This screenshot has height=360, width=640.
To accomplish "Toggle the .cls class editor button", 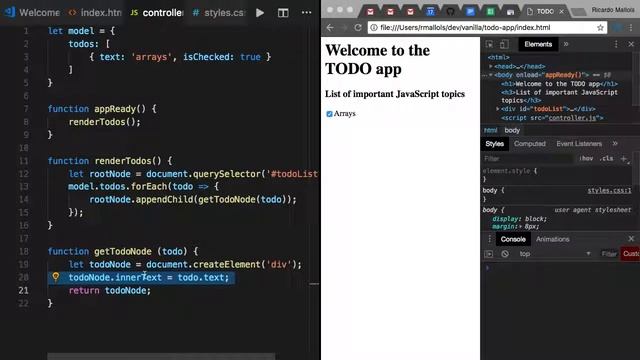I will point(607,158).
